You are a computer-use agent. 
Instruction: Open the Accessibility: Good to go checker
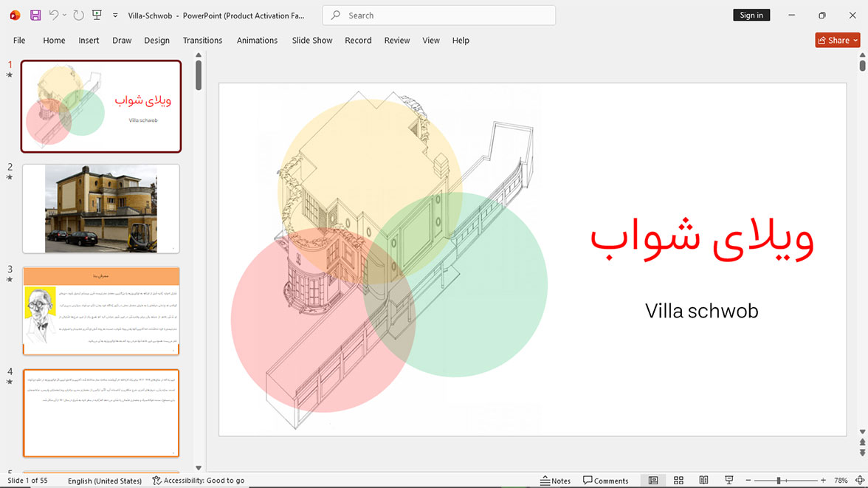coord(198,480)
